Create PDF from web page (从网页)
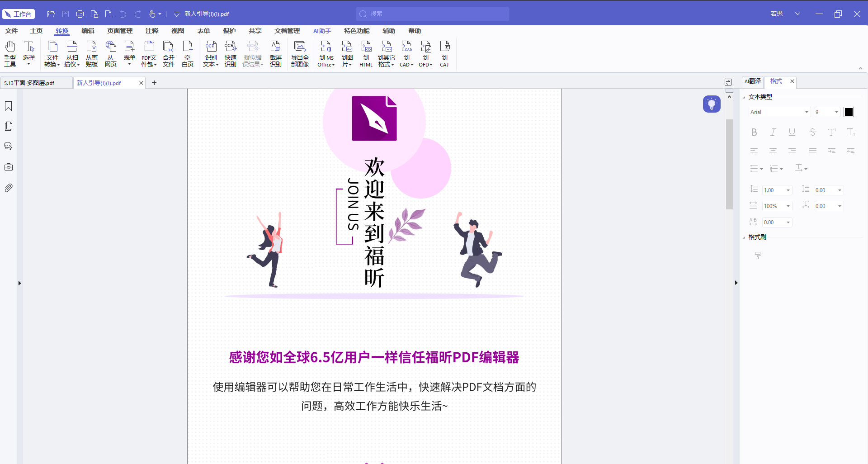Image resolution: width=868 pixels, height=464 pixels. [x=111, y=54]
